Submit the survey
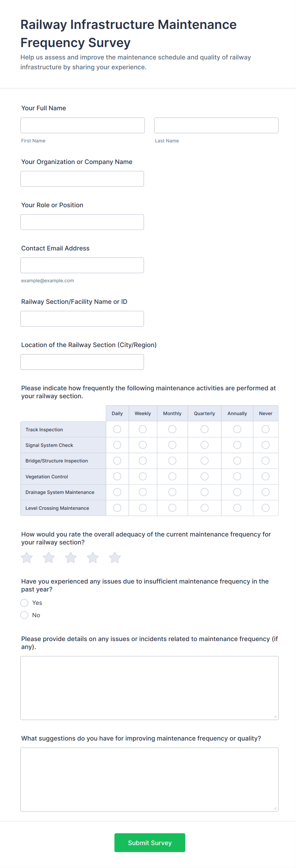 tap(150, 843)
